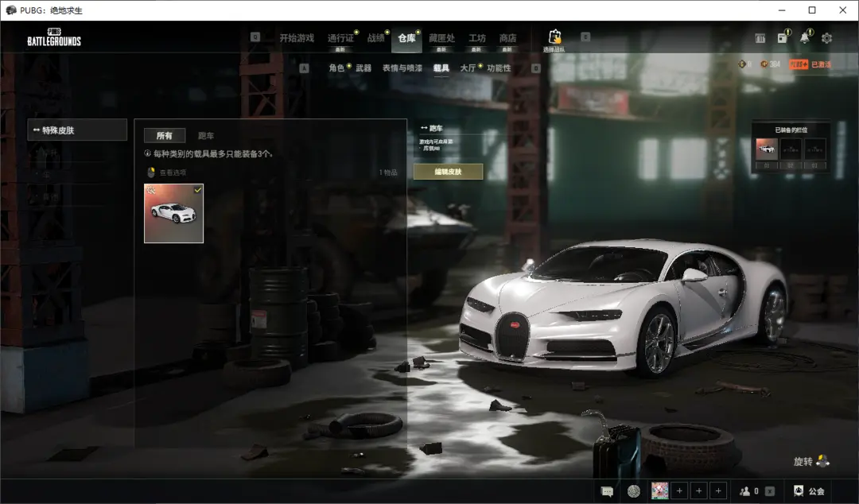Click the G-Coin balance 384
Image resolution: width=859 pixels, height=504 pixels.
(770, 64)
